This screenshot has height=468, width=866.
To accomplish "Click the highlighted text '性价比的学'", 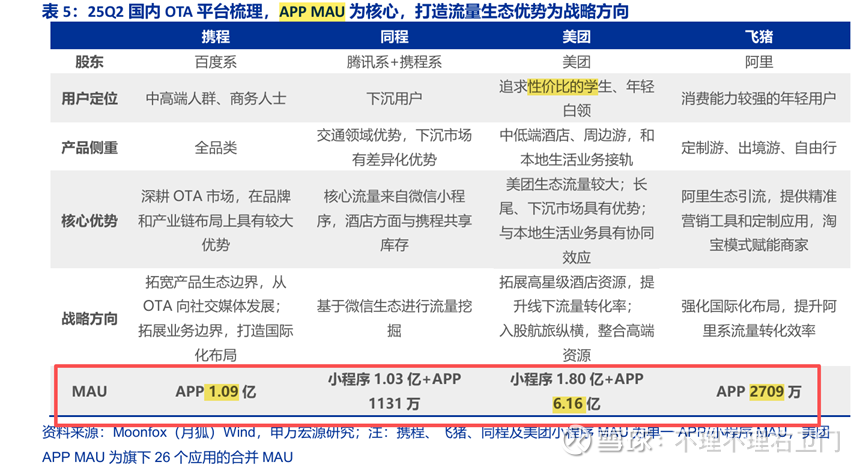I will click(x=563, y=87).
